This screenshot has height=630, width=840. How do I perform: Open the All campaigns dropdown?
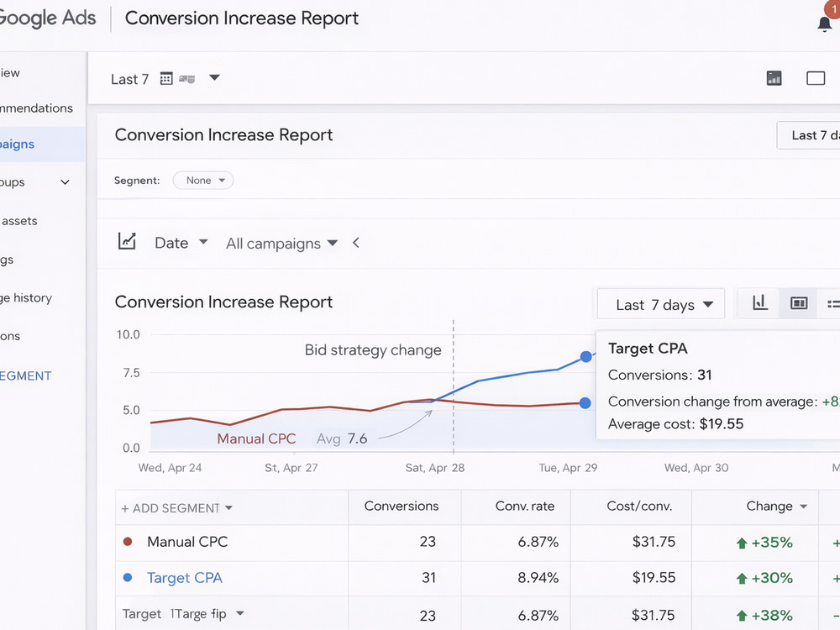pyautogui.click(x=281, y=244)
